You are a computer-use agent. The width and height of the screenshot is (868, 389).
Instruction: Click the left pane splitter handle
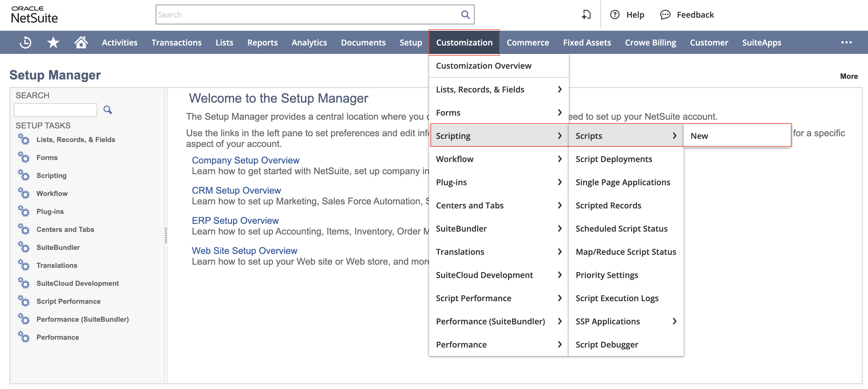click(166, 235)
